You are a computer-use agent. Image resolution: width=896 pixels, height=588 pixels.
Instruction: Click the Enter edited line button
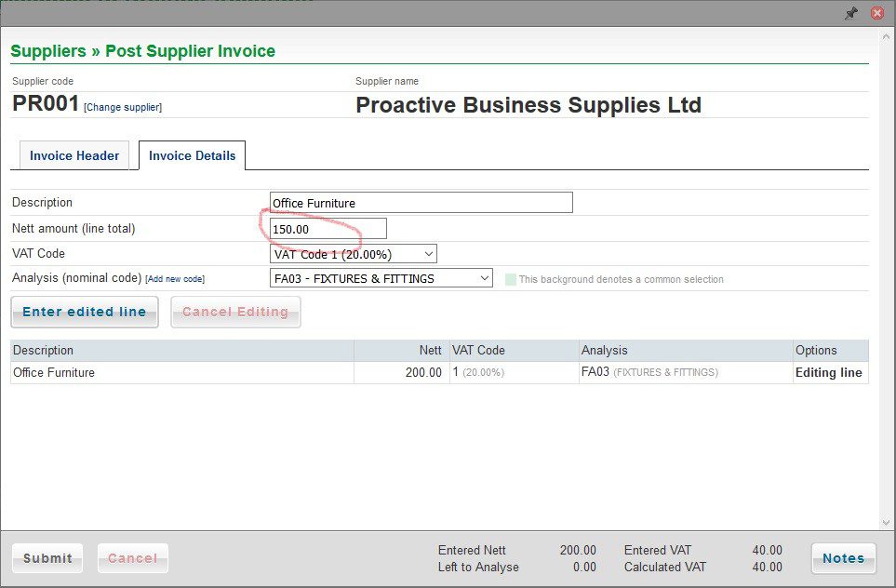click(x=85, y=312)
